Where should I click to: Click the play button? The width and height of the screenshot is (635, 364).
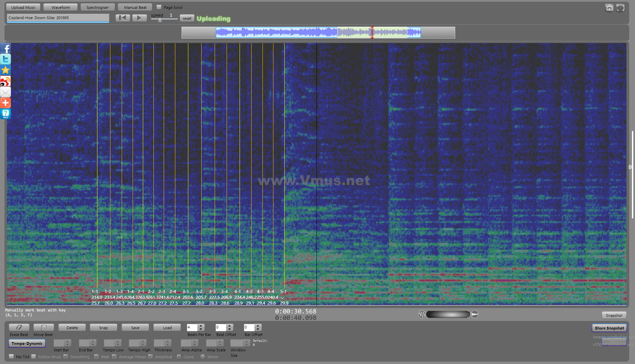pyautogui.click(x=139, y=18)
